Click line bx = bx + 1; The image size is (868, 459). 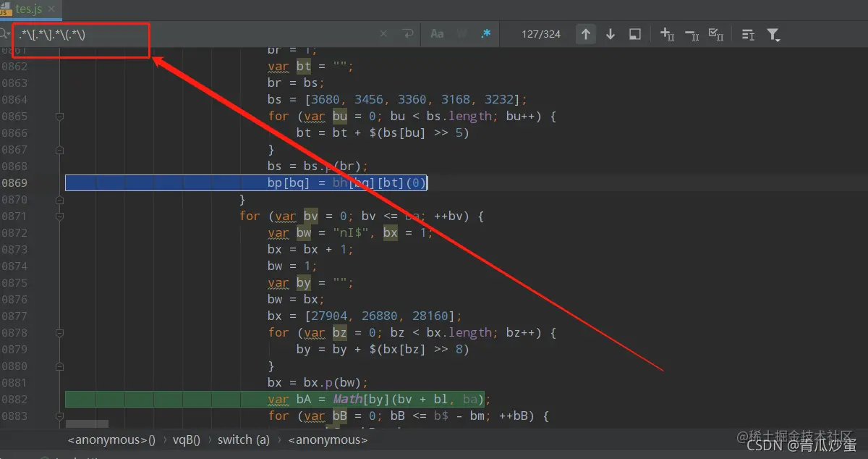click(310, 249)
